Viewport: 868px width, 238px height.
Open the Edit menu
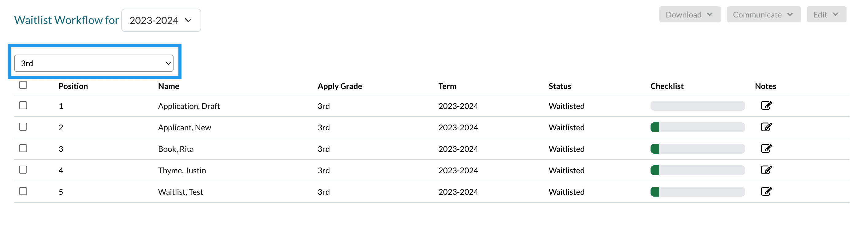(826, 15)
